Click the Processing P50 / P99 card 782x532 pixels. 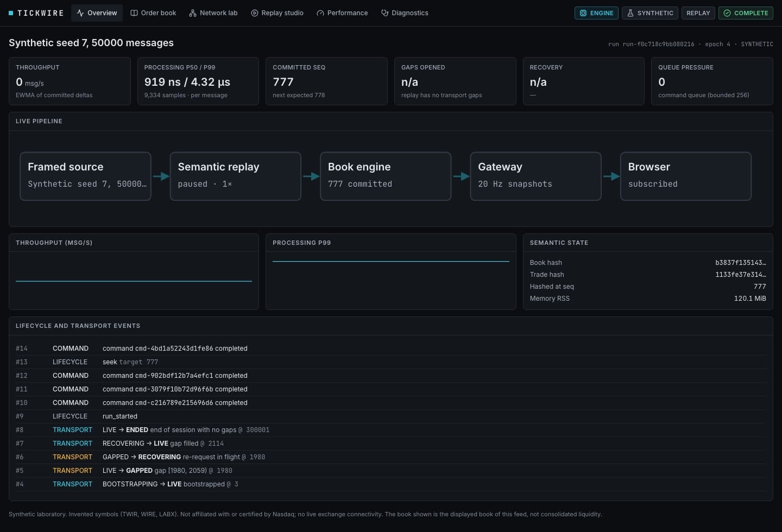tap(198, 81)
